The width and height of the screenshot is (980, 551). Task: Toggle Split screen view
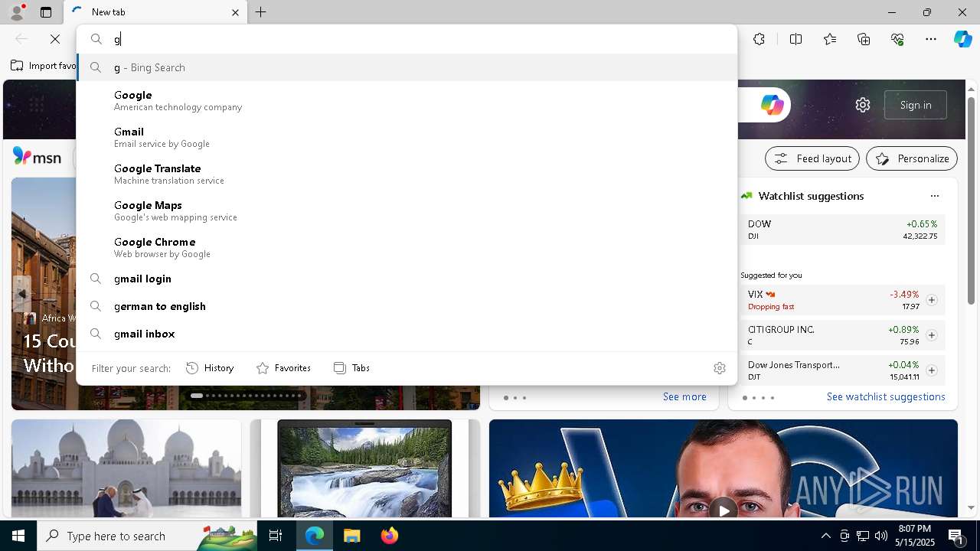click(795, 39)
